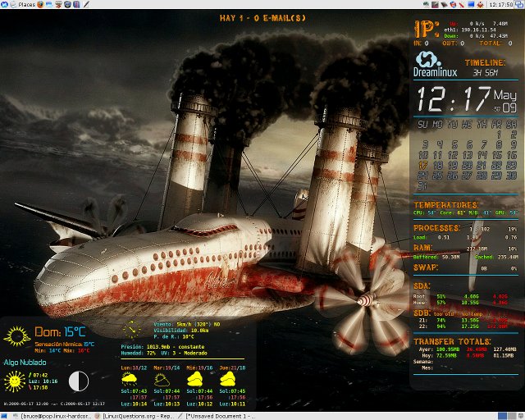The height and width of the screenshot is (420, 525).
Task: Select the first workspace in the pager
Action: (x=502, y=417)
